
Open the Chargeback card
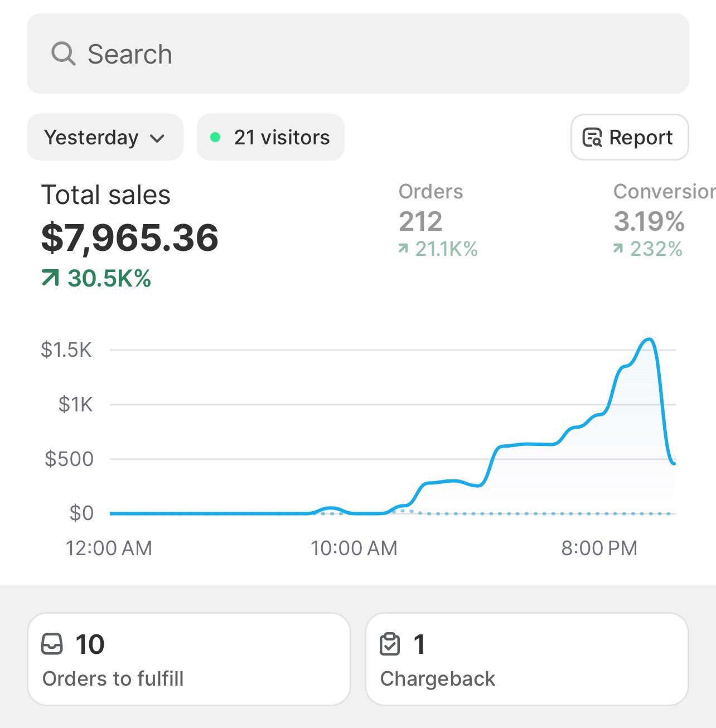pos(526,659)
